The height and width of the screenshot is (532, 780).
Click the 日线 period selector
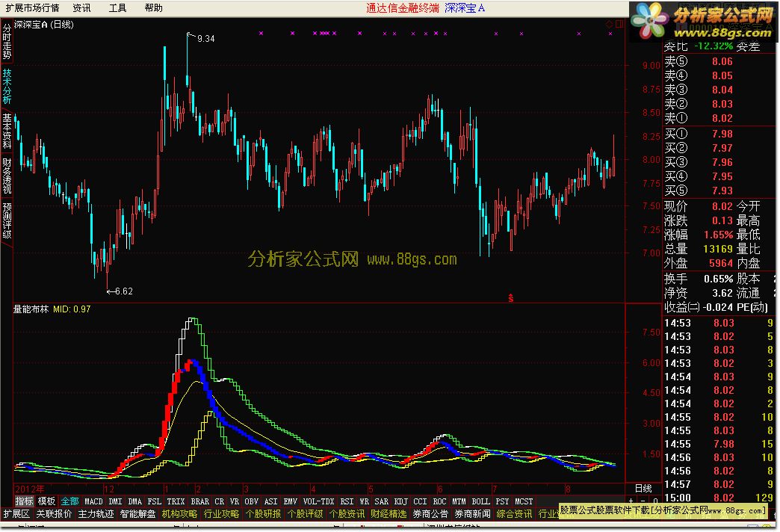643,488
